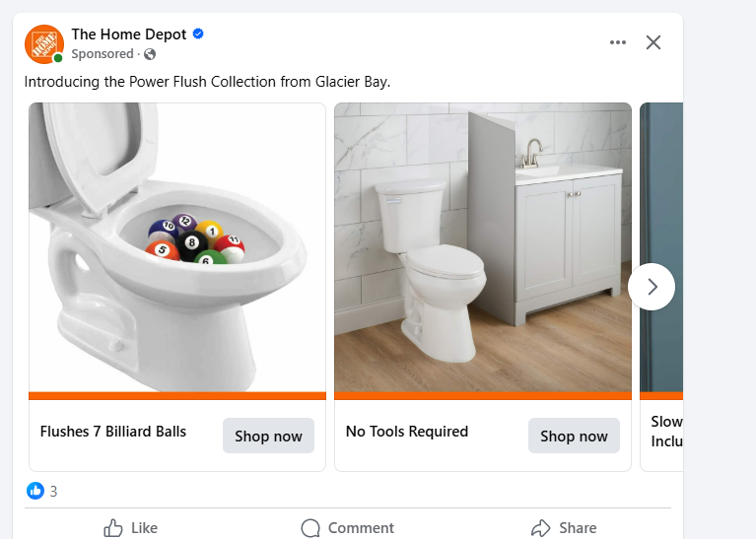The height and width of the screenshot is (539, 756).
Task: Dismiss the sponsored post with X
Action: [653, 42]
